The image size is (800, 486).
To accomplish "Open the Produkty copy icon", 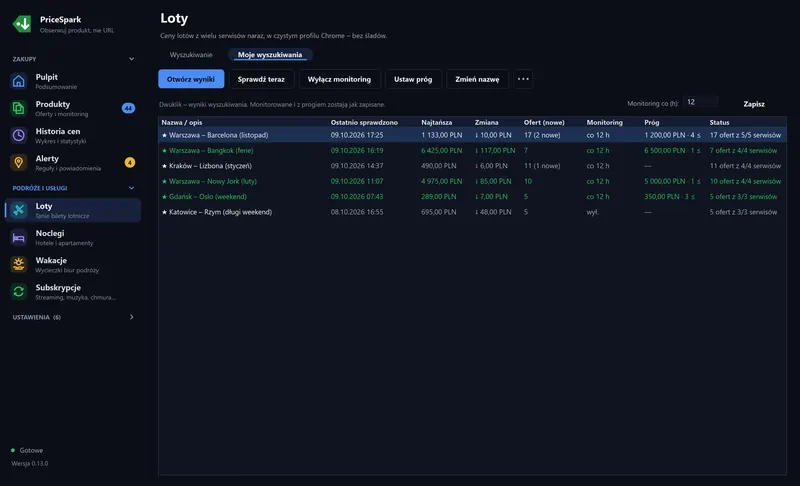I will point(19,108).
